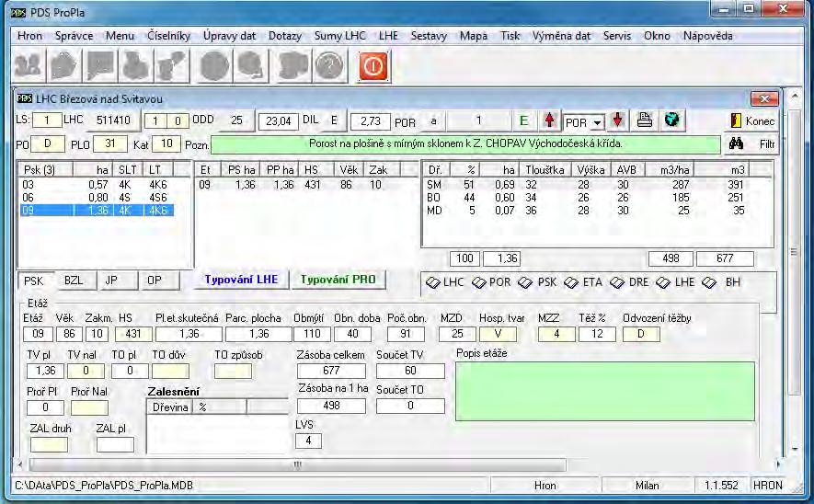
Task: Click status bar database path text
Action: point(104,486)
